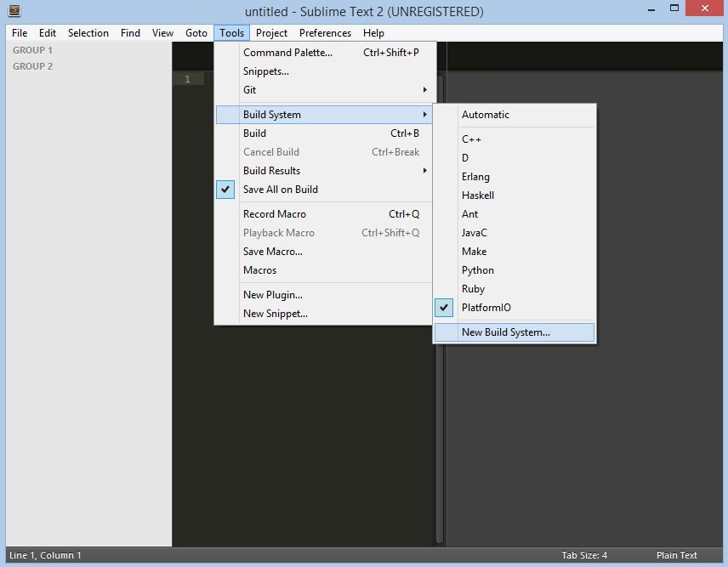Click Record Macro menu entry
Image resolution: width=728 pixels, height=567 pixels.
click(324, 214)
